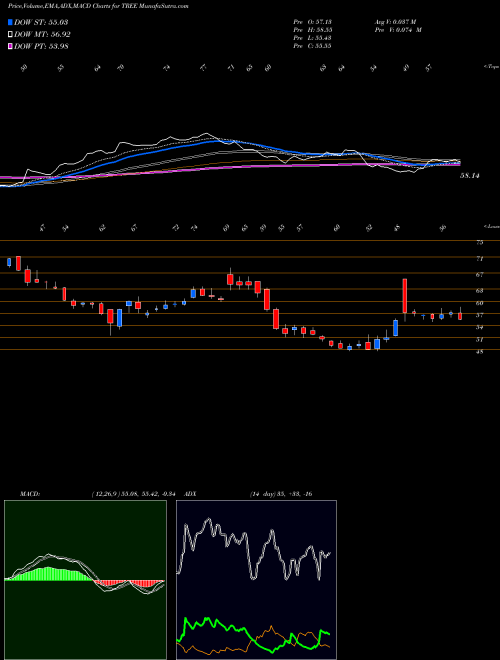
Task: Click the Pre V: 0.074 M value
Action: click(x=398, y=30)
